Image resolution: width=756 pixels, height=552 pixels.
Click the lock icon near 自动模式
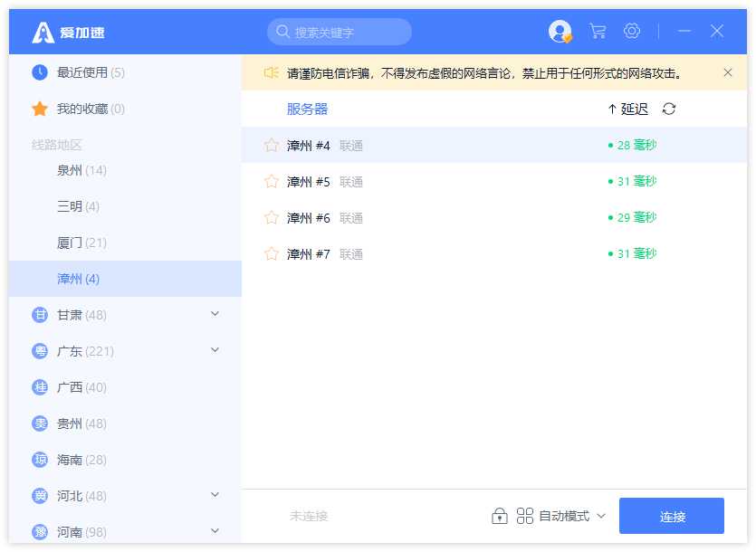click(x=500, y=516)
